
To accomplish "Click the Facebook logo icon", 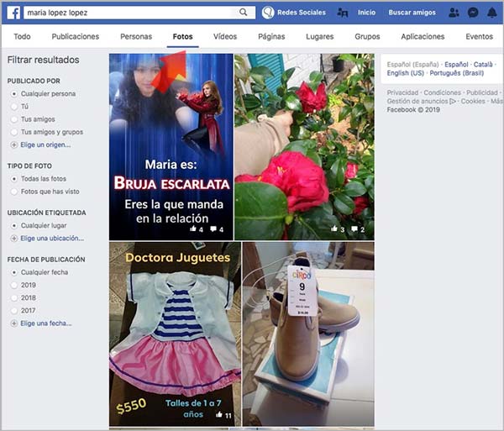I will (13, 13).
